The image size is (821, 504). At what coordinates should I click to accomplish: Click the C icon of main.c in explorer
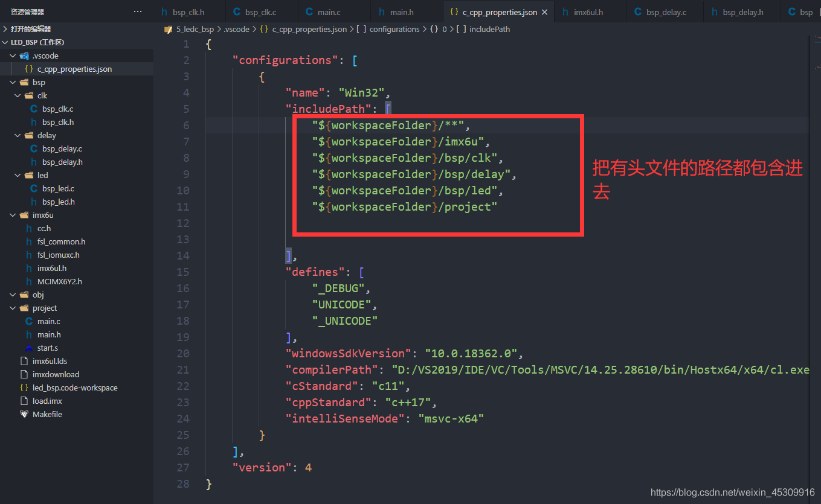[x=29, y=321]
